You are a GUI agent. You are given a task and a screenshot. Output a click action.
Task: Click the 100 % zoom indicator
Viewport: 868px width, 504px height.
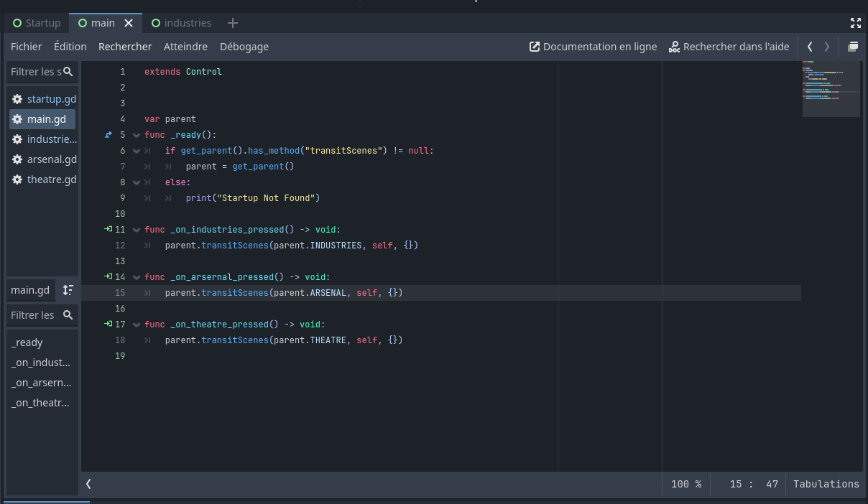685,483
